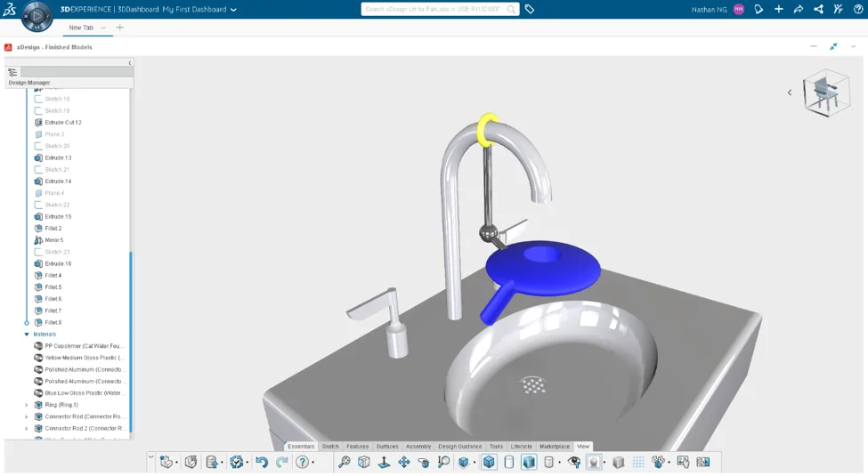Viewport: 868px width, 476px height.
Task: Click the 3DEXPERIENCE compass play button
Action: 37,16
